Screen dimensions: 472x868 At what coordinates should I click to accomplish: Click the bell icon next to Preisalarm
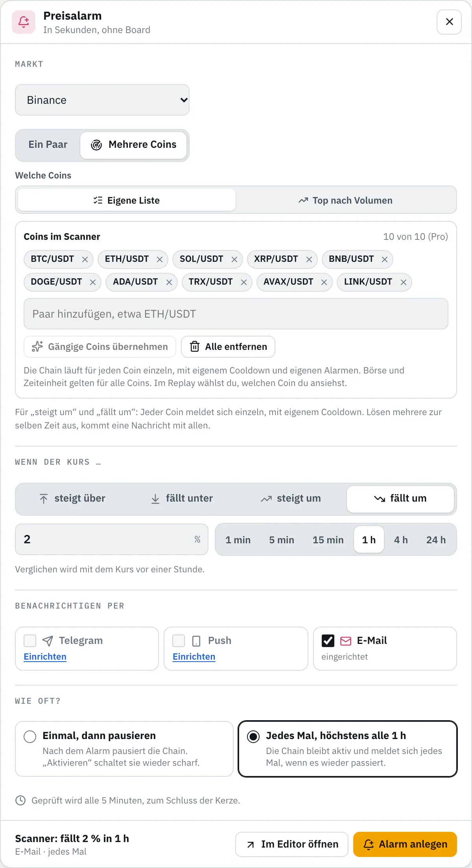coord(24,22)
